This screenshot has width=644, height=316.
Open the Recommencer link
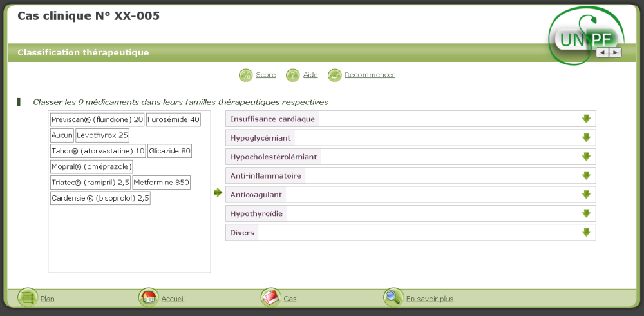370,75
